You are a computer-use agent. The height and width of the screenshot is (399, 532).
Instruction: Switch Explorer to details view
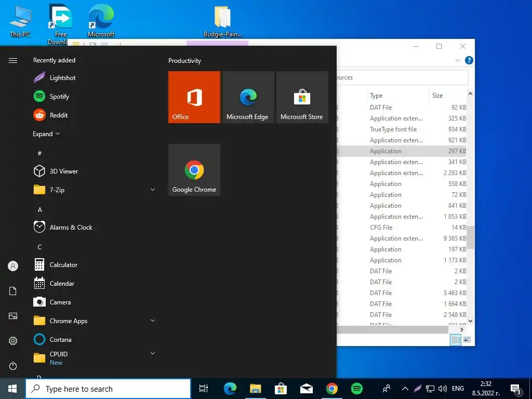point(456,340)
